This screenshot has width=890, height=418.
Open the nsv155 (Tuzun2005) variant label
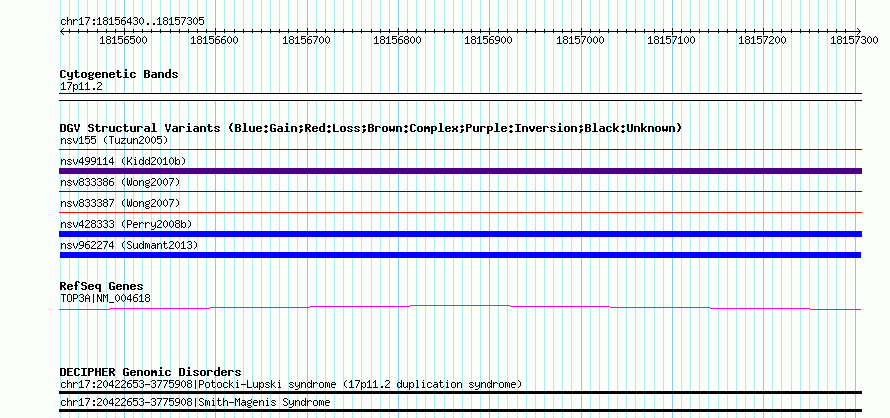pos(114,140)
